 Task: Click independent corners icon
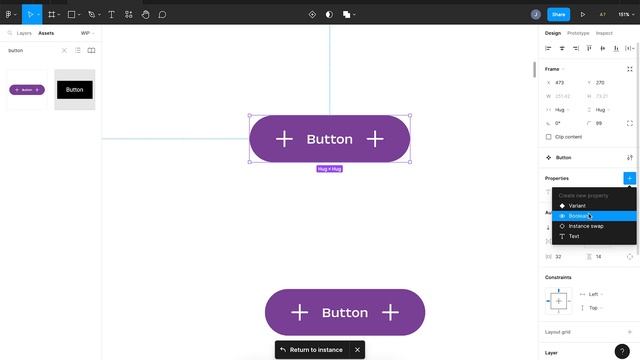[x=630, y=123]
